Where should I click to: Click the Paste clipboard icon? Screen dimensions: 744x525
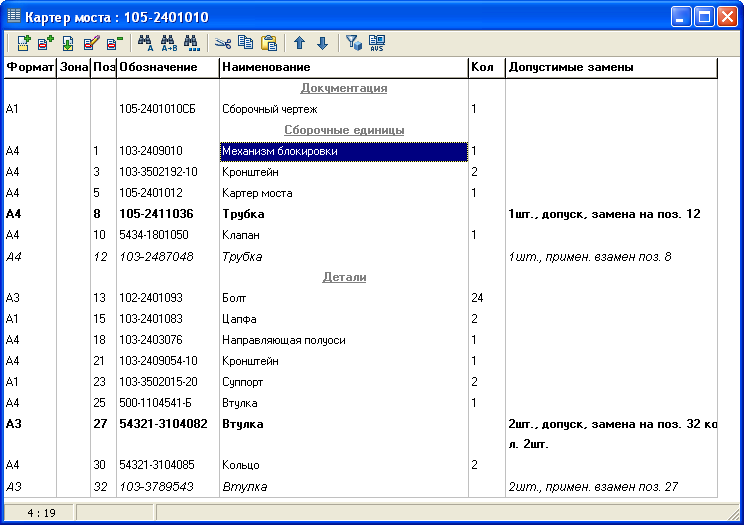point(268,43)
